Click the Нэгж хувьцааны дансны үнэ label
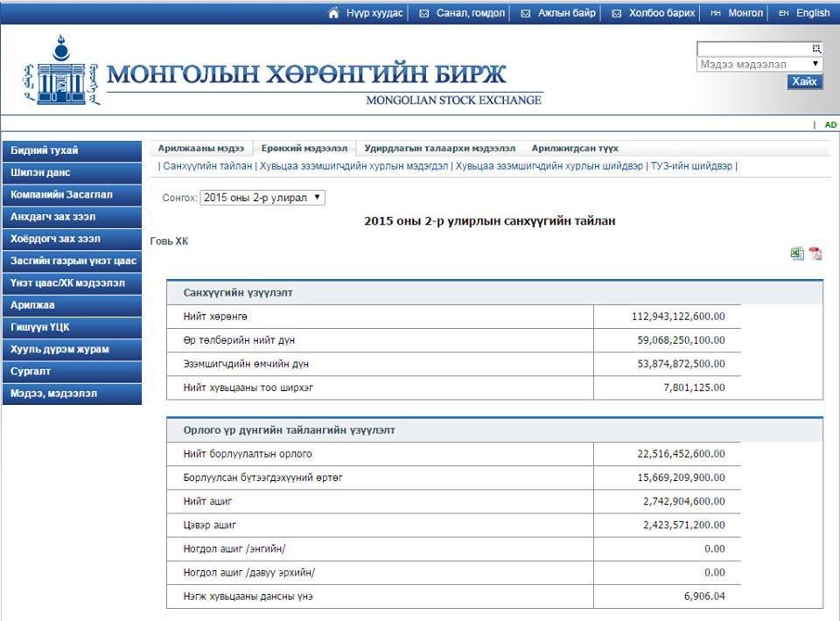 (x=248, y=596)
